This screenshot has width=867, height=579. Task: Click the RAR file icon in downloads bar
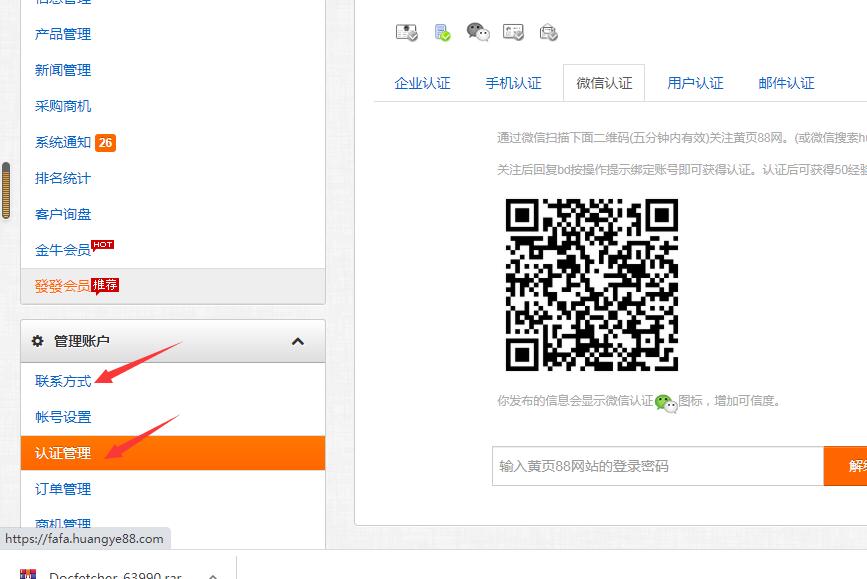(x=28, y=573)
